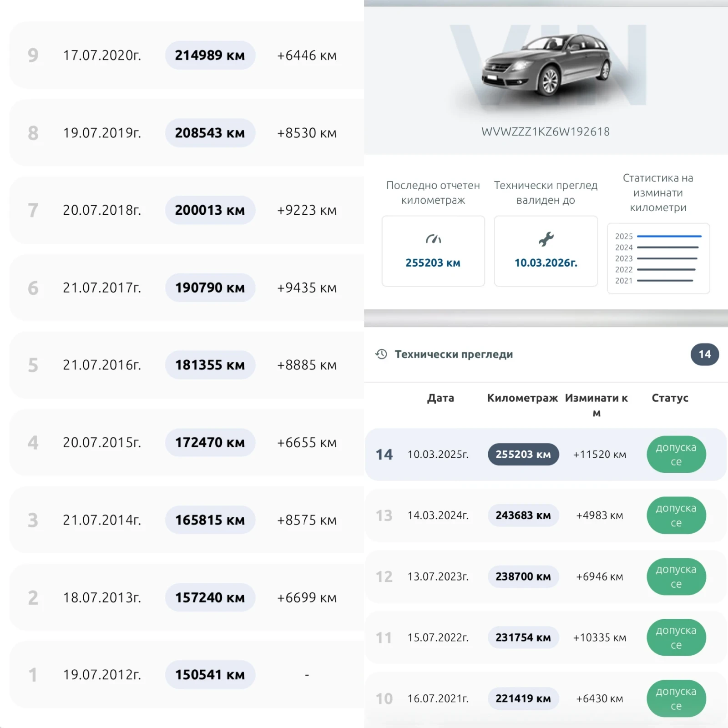Image resolution: width=728 pixels, height=728 pixels.
Task: Switch to the Километраж column header
Action: 523,398
